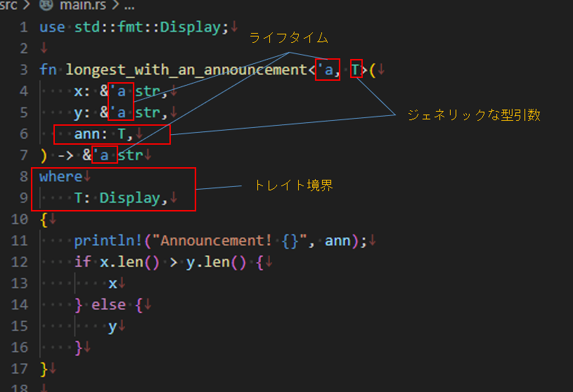Image resolution: width=573 pixels, height=392 pixels.
Task: Click the Rust file icon in breadcrumb
Action: [x=46, y=5]
